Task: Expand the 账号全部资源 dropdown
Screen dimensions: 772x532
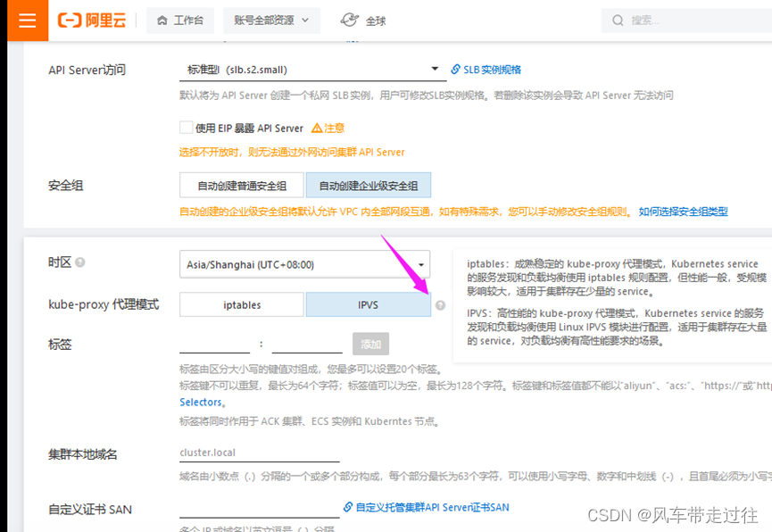Action: pos(271,21)
